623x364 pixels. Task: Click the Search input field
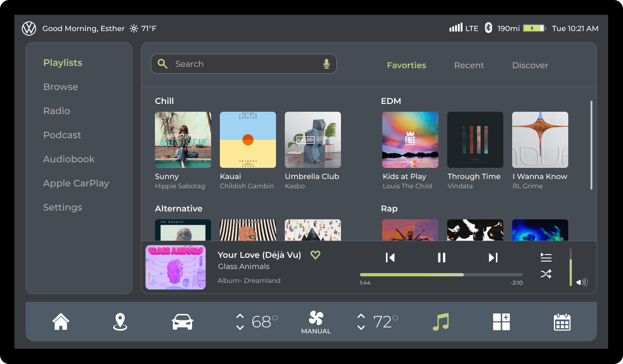coord(244,64)
